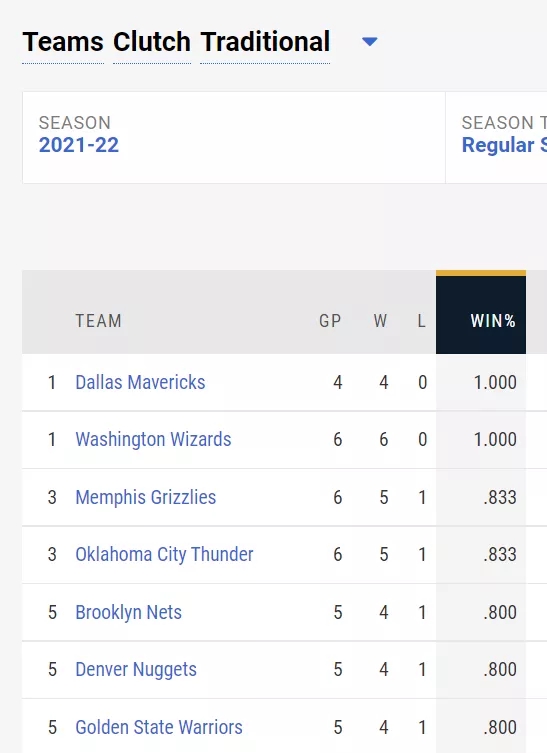Open the Dallas Mavericks team page

[x=140, y=383]
